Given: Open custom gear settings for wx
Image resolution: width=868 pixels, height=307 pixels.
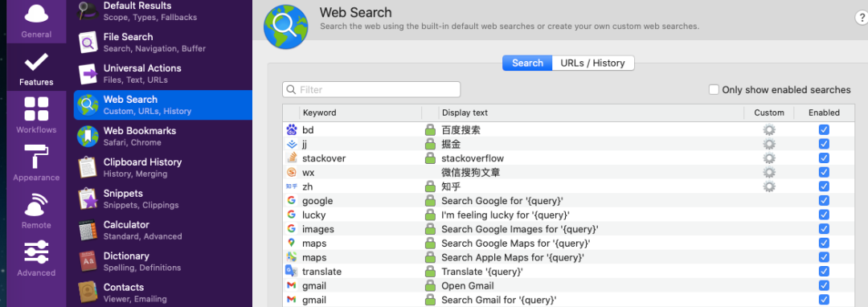Looking at the screenshot, I should tap(769, 173).
